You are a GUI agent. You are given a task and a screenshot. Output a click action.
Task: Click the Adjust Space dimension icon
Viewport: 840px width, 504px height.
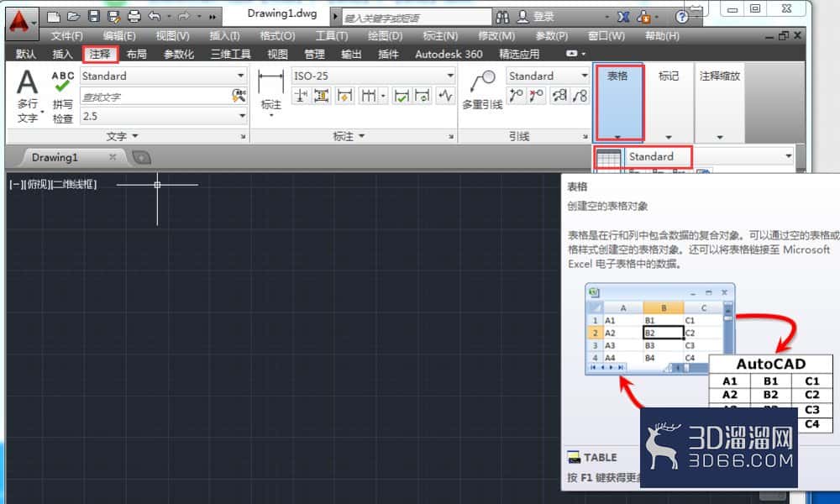click(x=322, y=96)
